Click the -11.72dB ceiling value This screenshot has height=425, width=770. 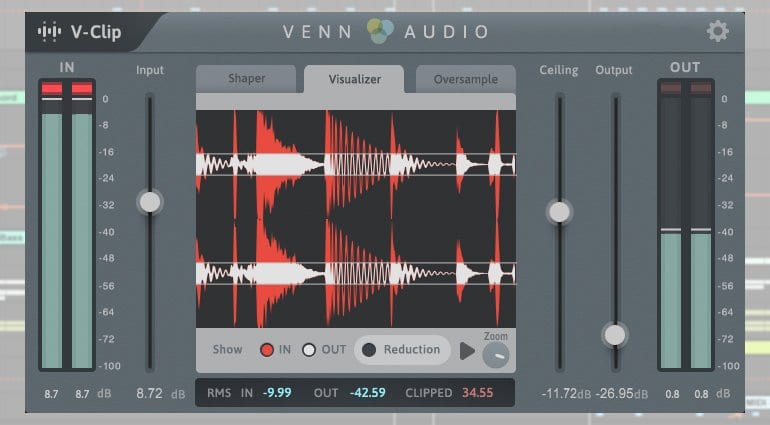(x=566, y=394)
